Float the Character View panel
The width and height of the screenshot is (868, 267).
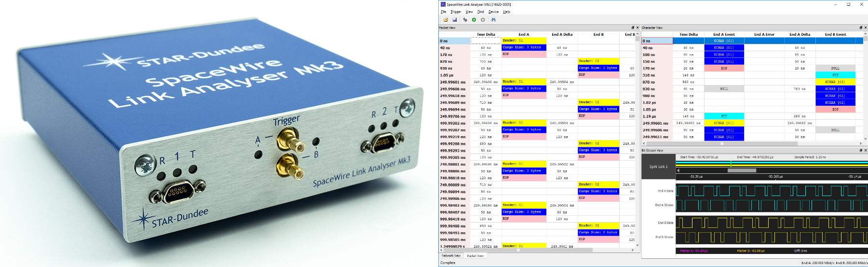[x=861, y=28]
